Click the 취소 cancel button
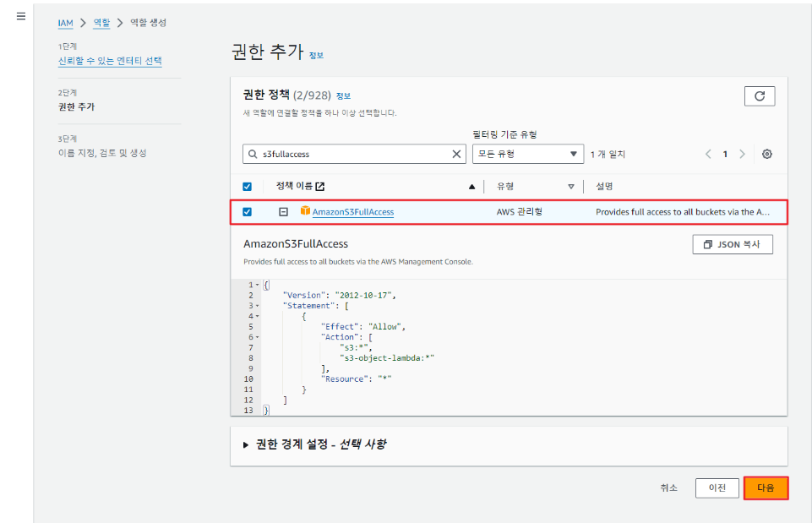The height and width of the screenshot is (523, 812). coord(668,488)
